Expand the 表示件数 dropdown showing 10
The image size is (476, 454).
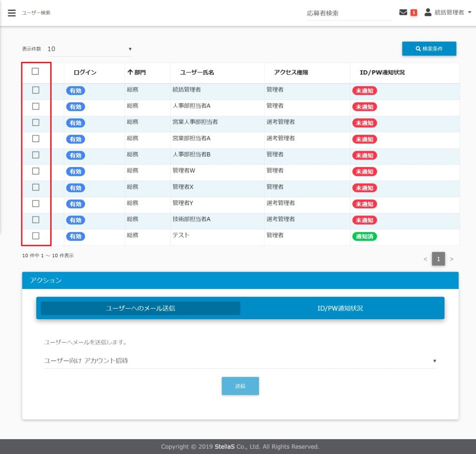tap(89, 49)
